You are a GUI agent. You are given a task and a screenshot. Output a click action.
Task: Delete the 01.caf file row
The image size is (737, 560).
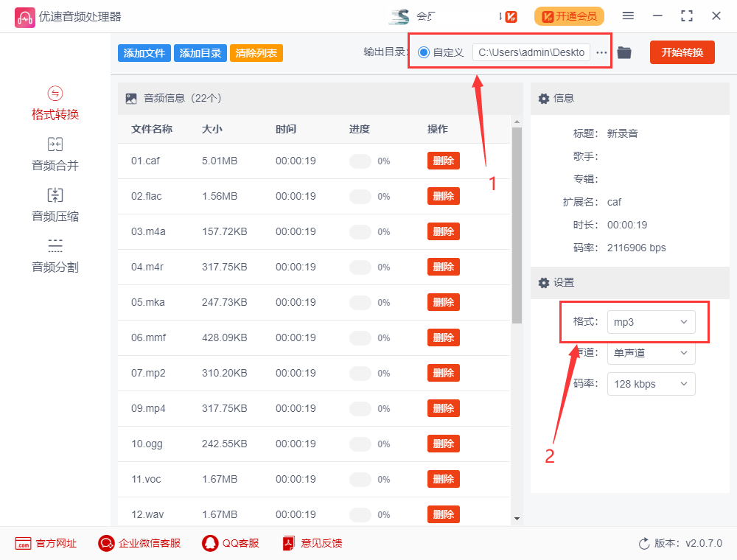pos(443,161)
